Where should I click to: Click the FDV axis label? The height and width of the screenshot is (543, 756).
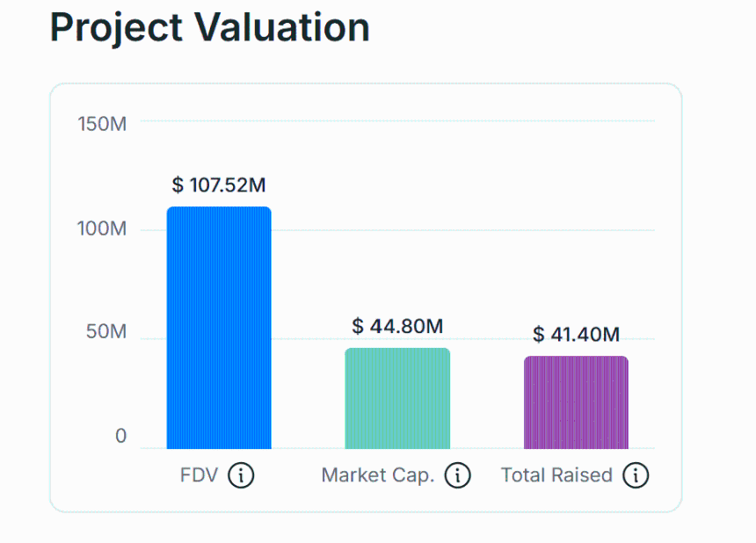(x=200, y=475)
